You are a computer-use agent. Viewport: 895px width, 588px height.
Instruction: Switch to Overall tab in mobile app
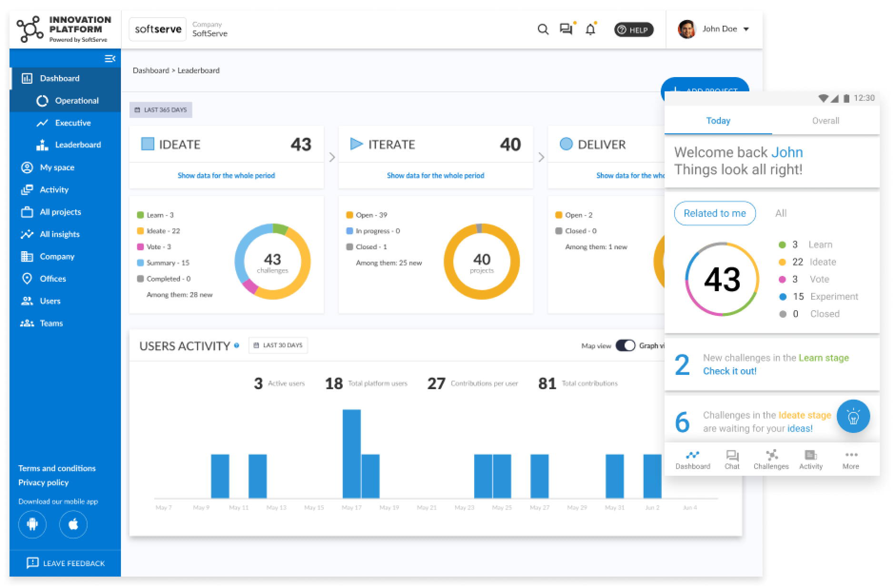click(x=825, y=121)
